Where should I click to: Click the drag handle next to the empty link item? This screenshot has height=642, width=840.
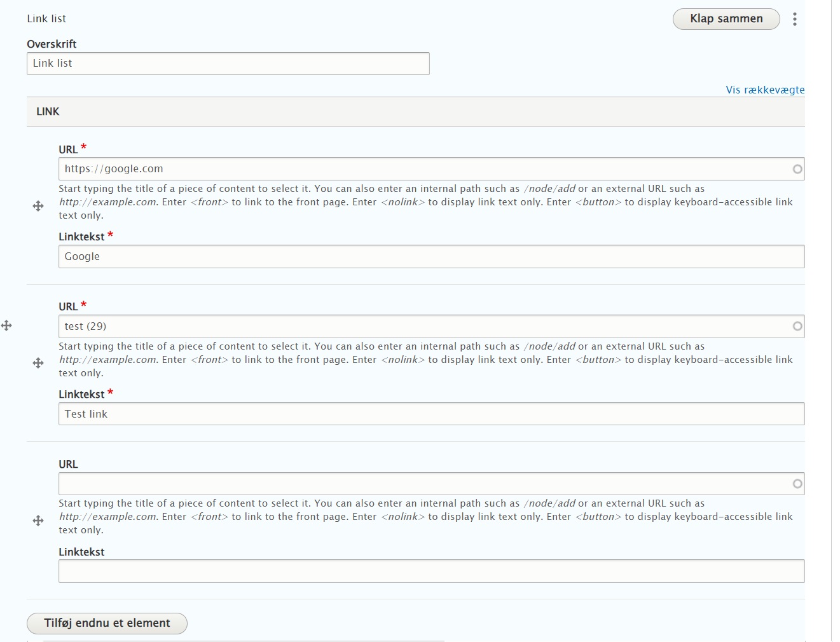pyautogui.click(x=38, y=520)
